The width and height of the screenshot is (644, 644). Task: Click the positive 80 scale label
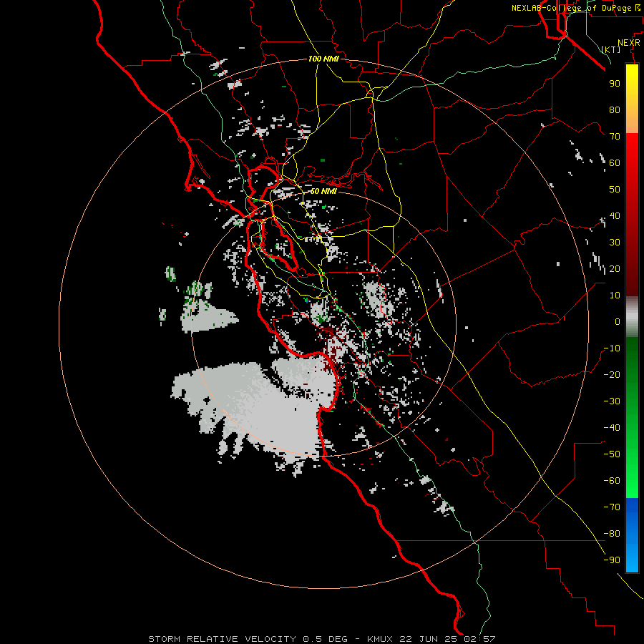tap(615, 109)
